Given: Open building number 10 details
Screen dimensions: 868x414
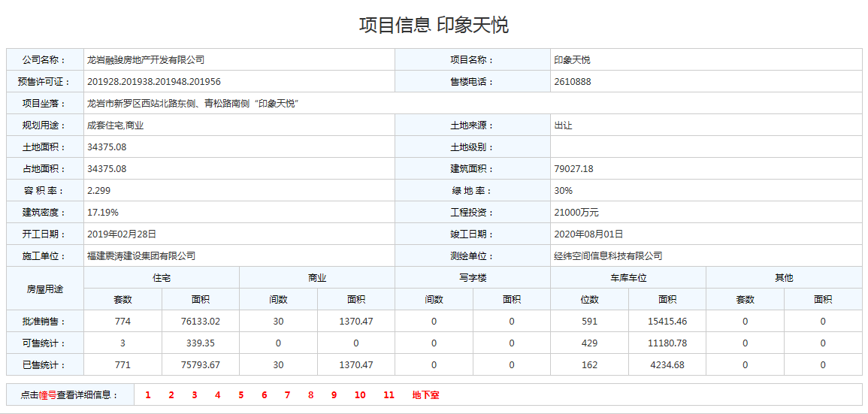Looking at the screenshot, I should tap(360, 395).
